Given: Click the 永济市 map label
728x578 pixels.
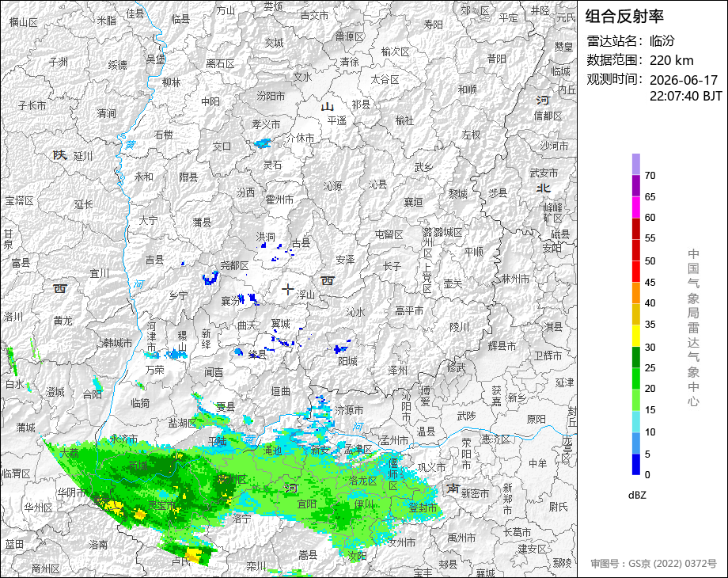Looking at the screenshot, I should (x=123, y=439).
